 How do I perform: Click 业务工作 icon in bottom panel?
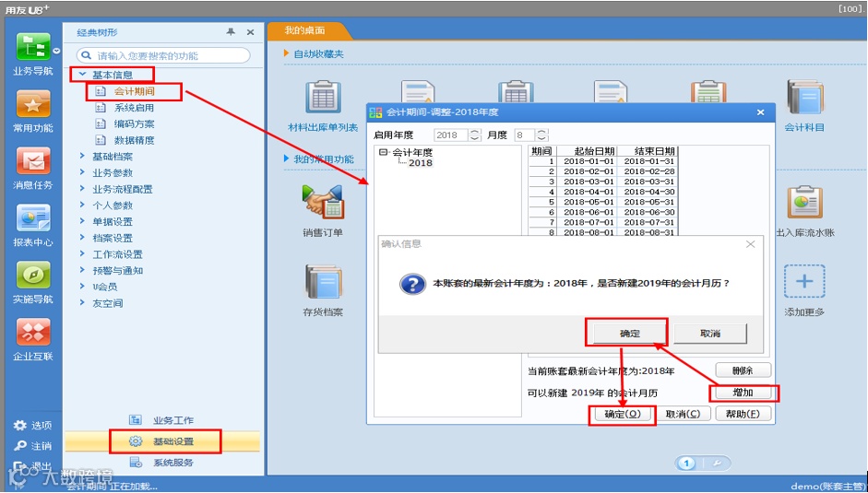pos(136,420)
